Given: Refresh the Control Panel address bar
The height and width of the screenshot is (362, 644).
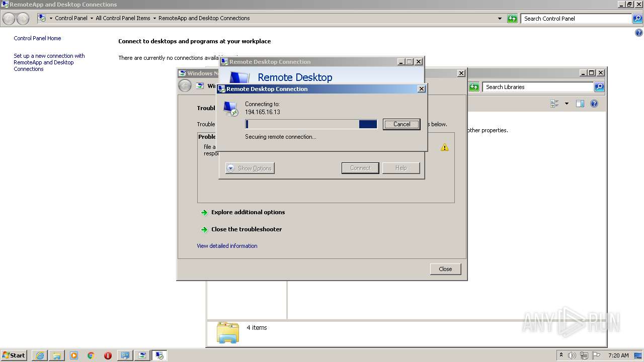Looking at the screenshot, I should 512,19.
